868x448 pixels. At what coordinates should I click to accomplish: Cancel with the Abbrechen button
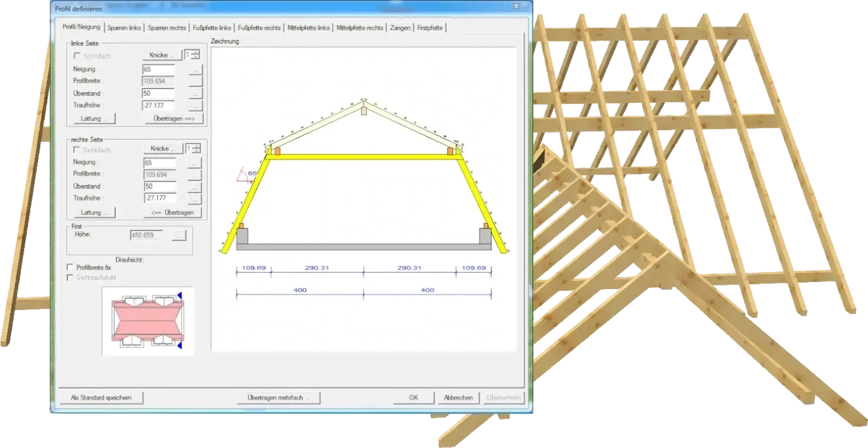pyautogui.click(x=458, y=398)
